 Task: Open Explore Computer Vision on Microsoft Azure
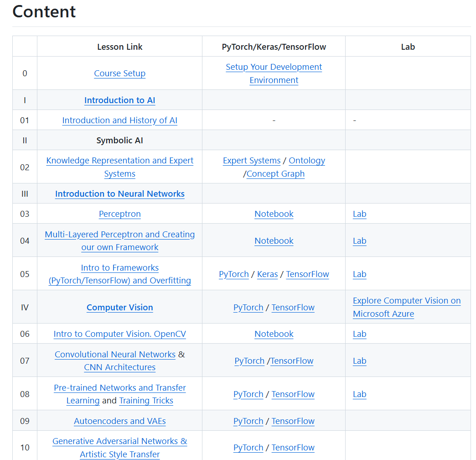point(407,307)
